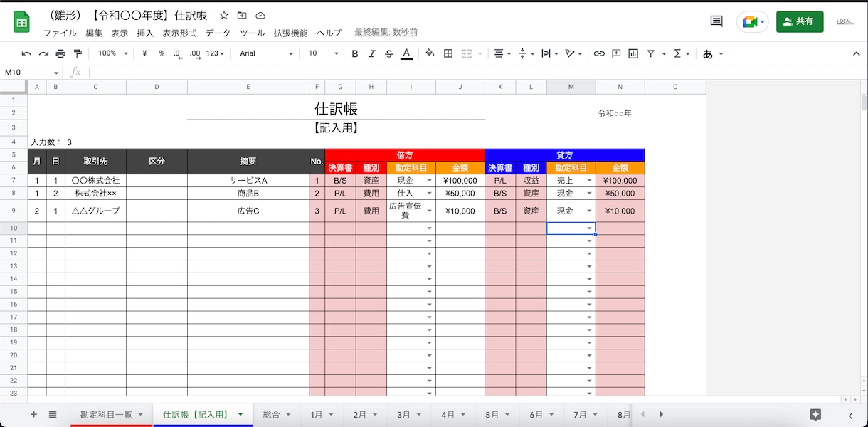Open text rotation dropdown
The height and width of the screenshot is (427, 868).
[x=573, y=53]
